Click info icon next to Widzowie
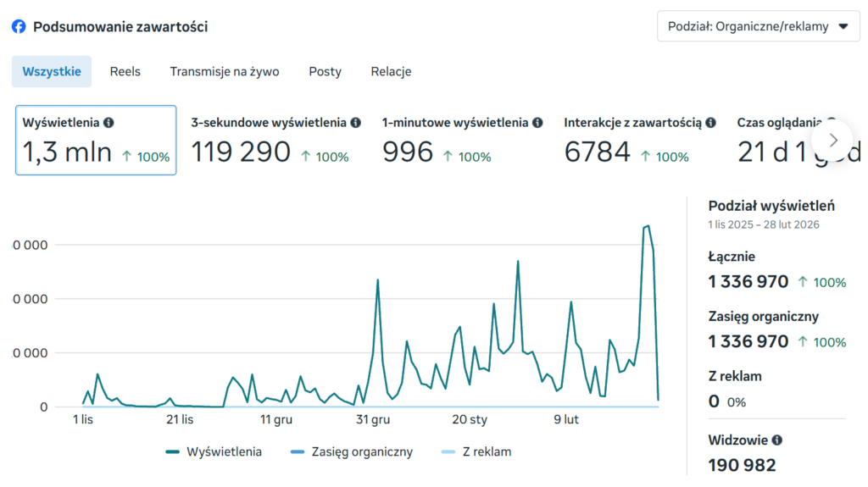868x487 pixels. coord(777,440)
